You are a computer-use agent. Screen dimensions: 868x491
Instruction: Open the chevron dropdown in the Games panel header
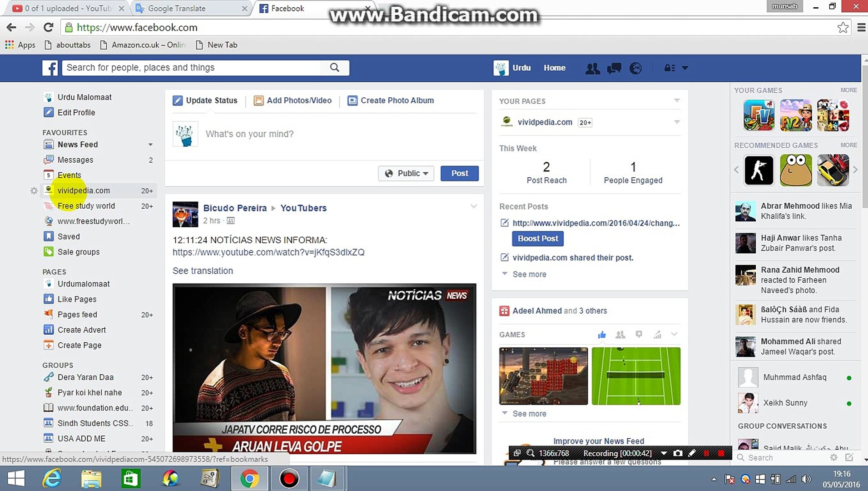click(674, 335)
